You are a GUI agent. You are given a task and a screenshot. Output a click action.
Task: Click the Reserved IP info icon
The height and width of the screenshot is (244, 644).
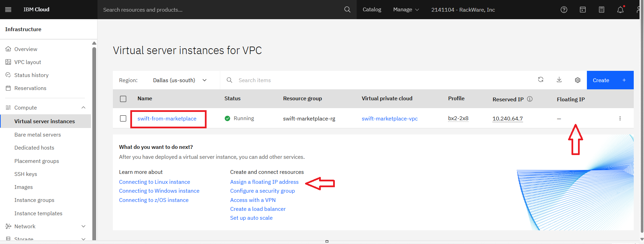530,99
